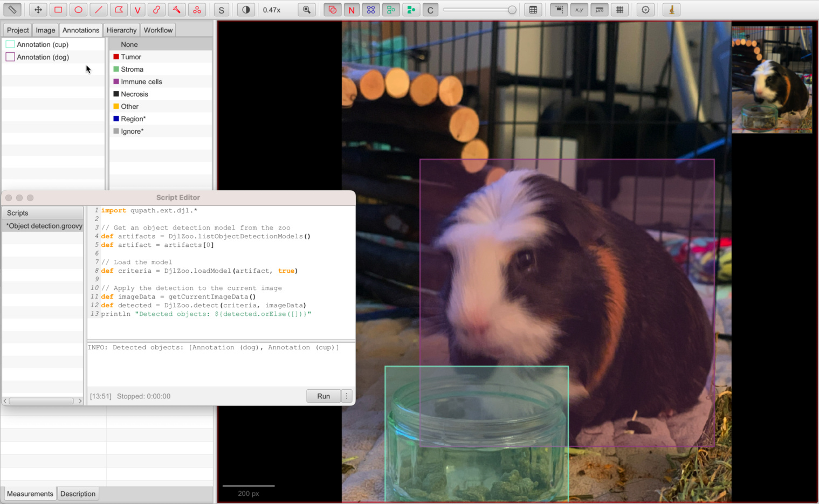Select Annotation (dog) in the list
This screenshot has width=819, height=504.
[x=53, y=57]
